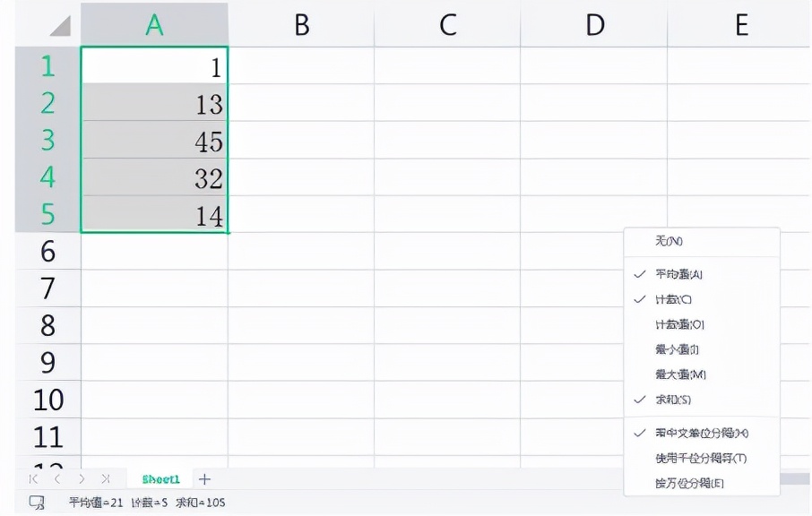Switch to the Sheet1 tab

click(x=160, y=479)
